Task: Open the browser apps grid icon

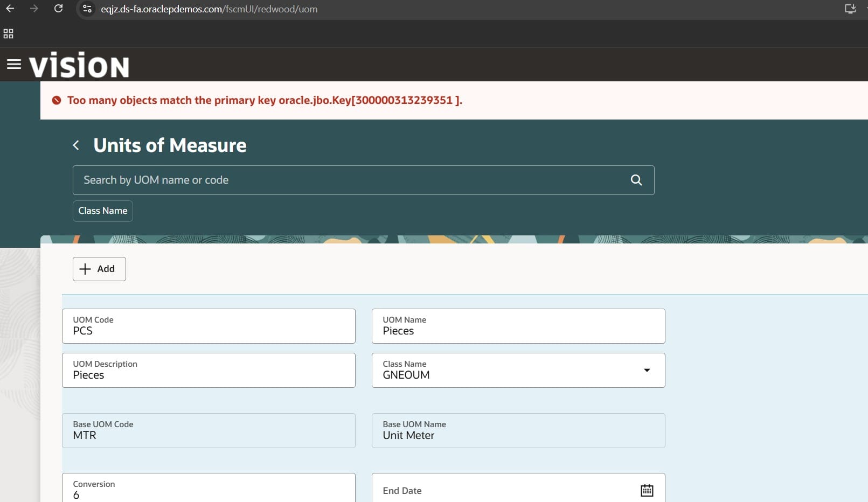Action: tap(8, 34)
